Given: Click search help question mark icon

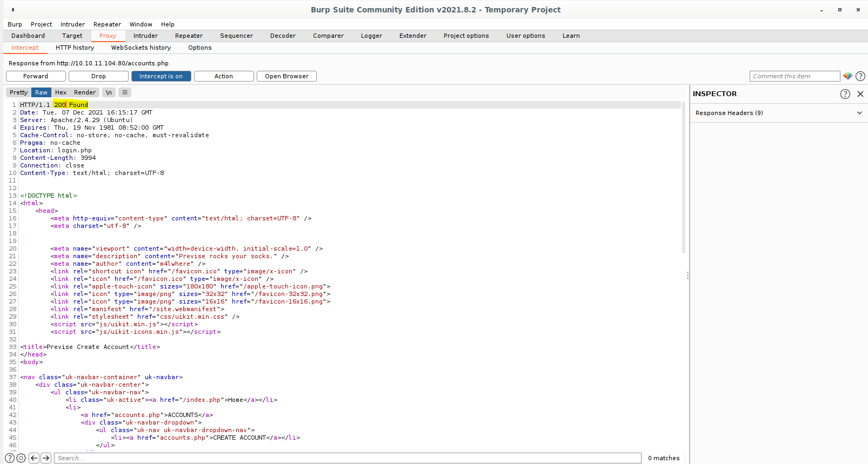Looking at the screenshot, I should pyautogui.click(x=10, y=458).
